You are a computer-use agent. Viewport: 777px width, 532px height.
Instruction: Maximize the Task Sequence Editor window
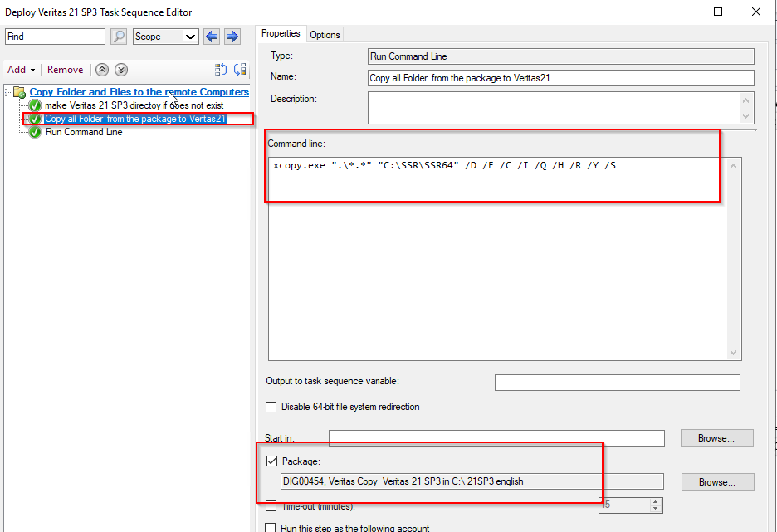(718, 12)
